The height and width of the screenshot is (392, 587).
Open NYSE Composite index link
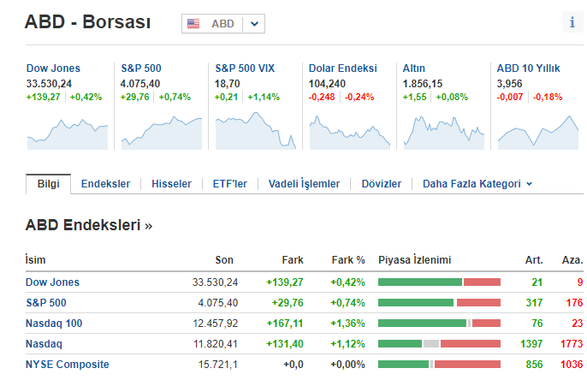68,365
